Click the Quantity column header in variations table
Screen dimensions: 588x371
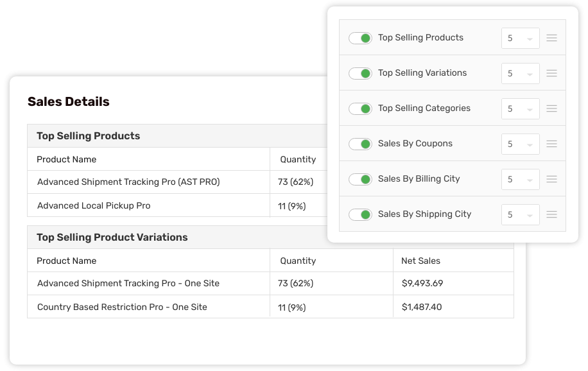298,260
